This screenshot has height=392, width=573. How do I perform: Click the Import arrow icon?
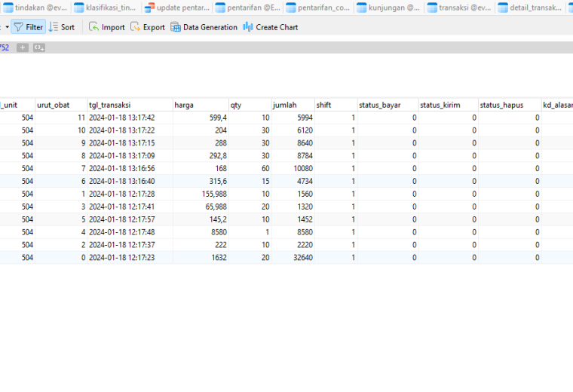(94, 26)
